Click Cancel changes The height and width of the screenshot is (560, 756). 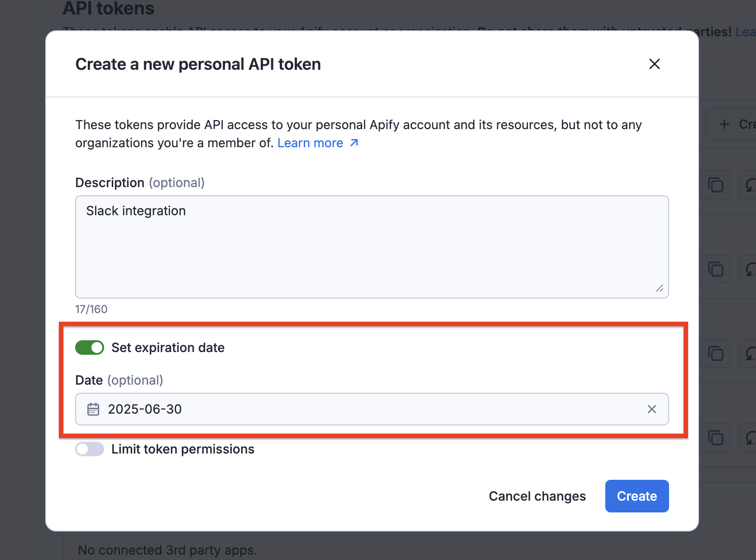pyautogui.click(x=537, y=496)
